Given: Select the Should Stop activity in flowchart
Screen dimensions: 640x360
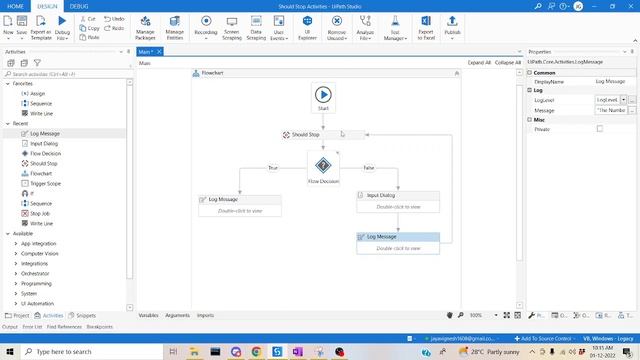Looking at the screenshot, I should [323, 135].
